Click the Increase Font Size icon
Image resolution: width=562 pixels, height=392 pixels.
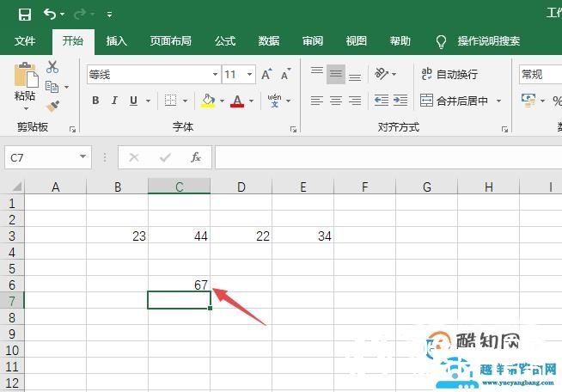click(266, 74)
